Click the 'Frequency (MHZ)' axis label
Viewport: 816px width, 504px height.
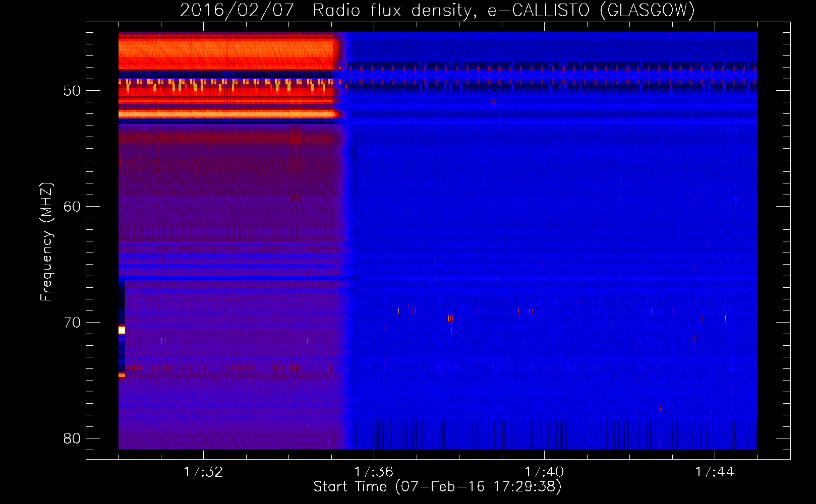pos(46,242)
